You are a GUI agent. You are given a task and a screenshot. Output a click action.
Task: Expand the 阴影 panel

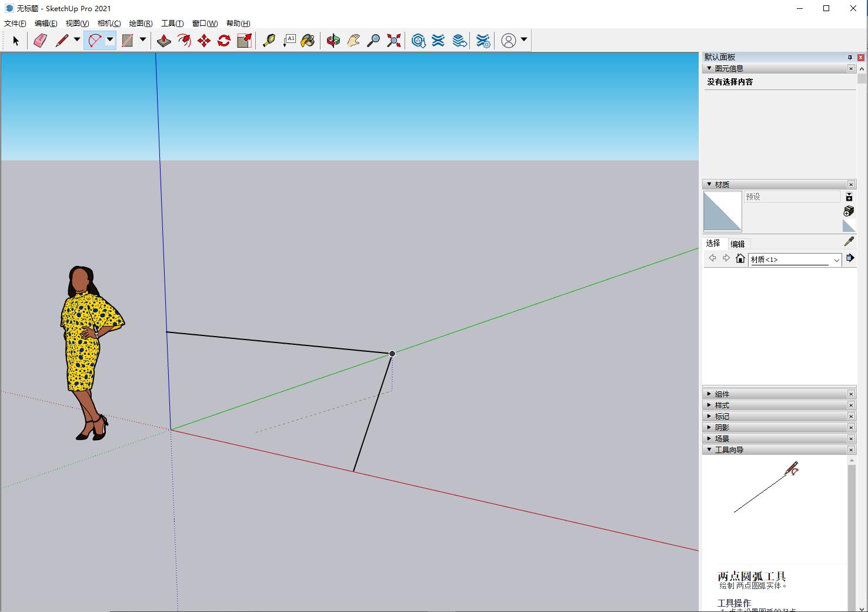coord(709,427)
